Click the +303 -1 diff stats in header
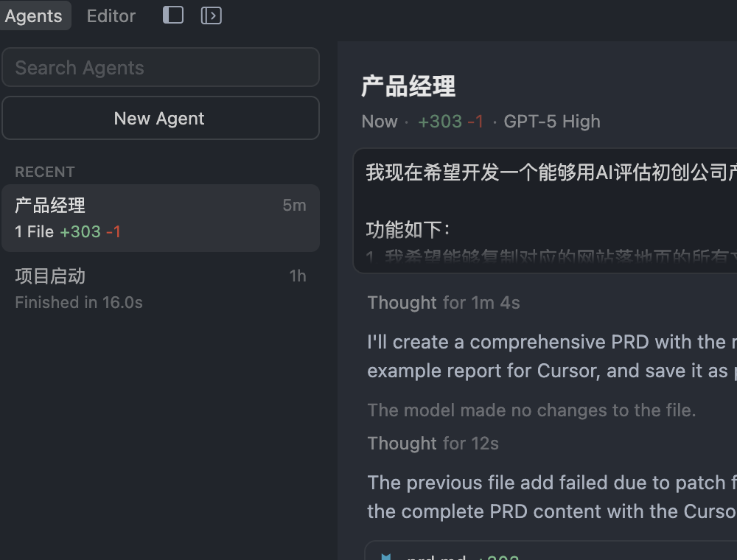 [450, 122]
